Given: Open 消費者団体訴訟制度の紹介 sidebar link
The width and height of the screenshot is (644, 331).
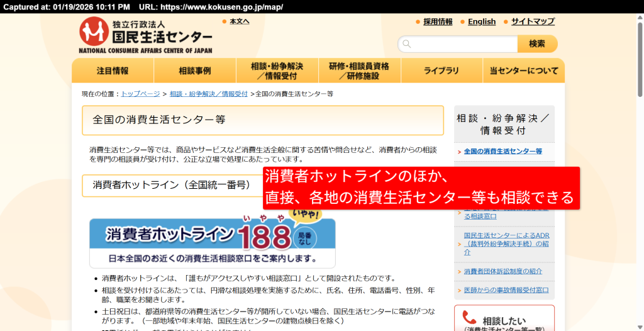Looking at the screenshot, I should tap(503, 271).
